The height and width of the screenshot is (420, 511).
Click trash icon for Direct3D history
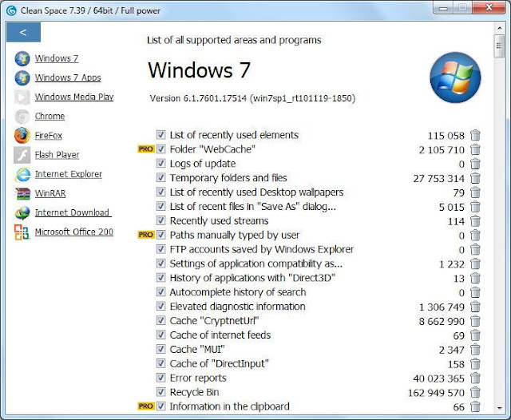(x=476, y=278)
